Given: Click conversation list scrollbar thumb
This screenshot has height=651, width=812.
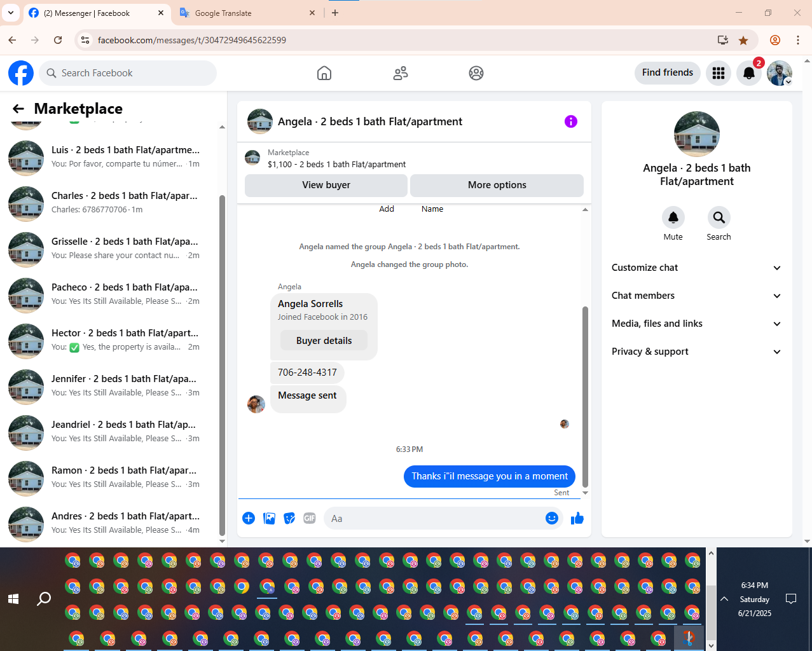Looking at the screenshot, I should [222, 366].
